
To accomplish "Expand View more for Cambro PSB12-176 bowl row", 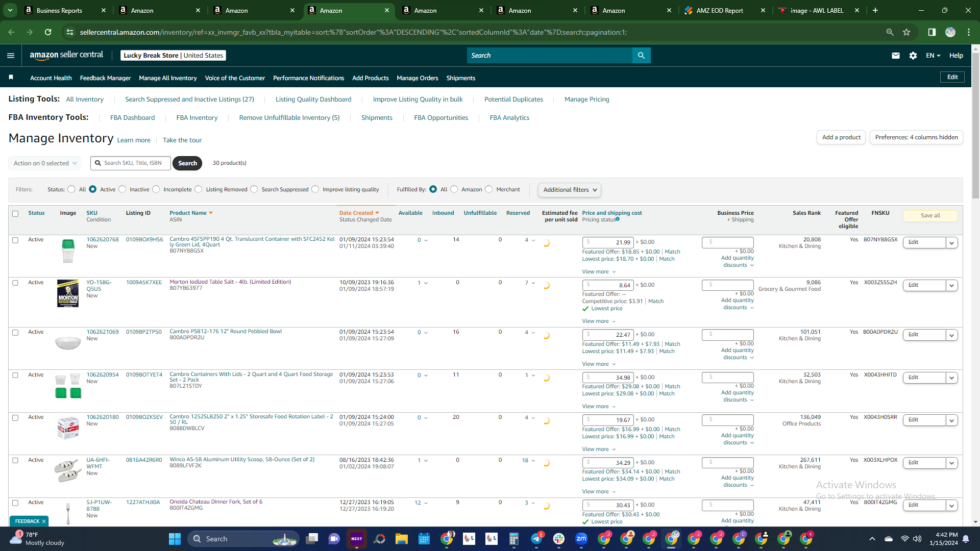I will coord(599,364).
